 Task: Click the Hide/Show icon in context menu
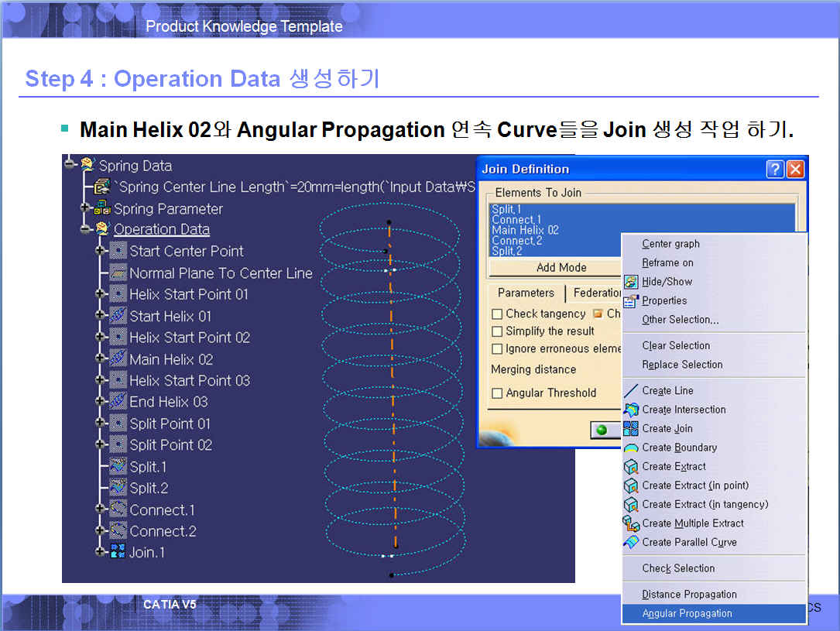(x=631, y=282)
